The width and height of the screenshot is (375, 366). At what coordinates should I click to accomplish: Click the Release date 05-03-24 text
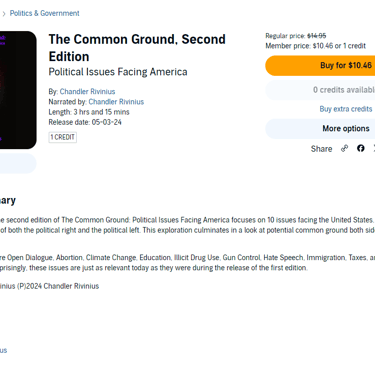tap(85, 122)
